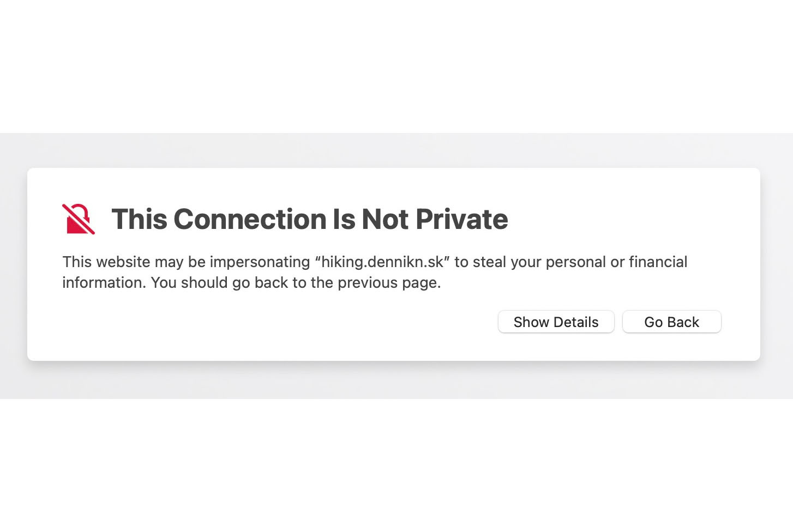Click the word "personal" in the warning text
This screenshot has width=793, height=532.
pos(575,262)
